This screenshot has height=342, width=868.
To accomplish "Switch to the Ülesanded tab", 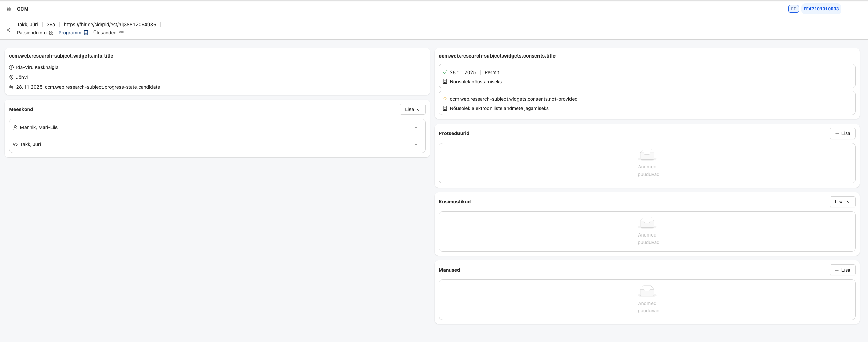I will pos(104,32).
